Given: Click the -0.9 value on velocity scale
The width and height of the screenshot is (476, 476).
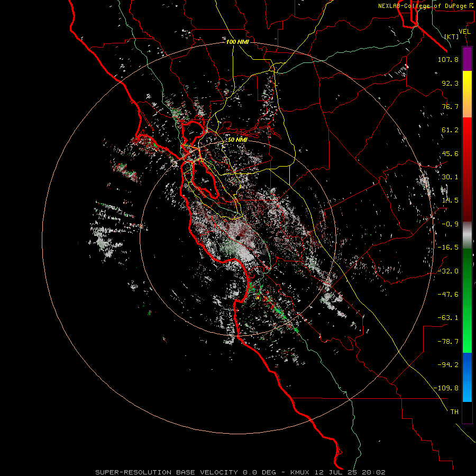Looking at the screenshot, I should 450,224.
